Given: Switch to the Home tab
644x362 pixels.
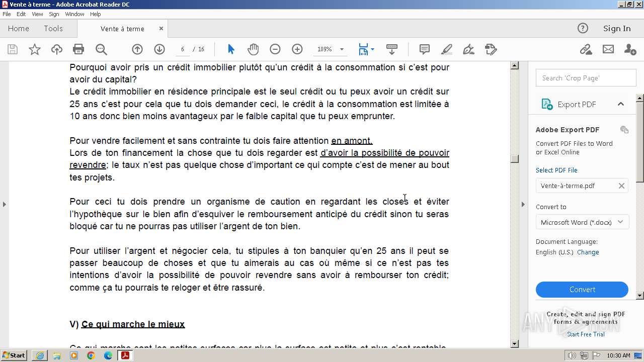Looking at the screenshot, I should tap(19, 29).
